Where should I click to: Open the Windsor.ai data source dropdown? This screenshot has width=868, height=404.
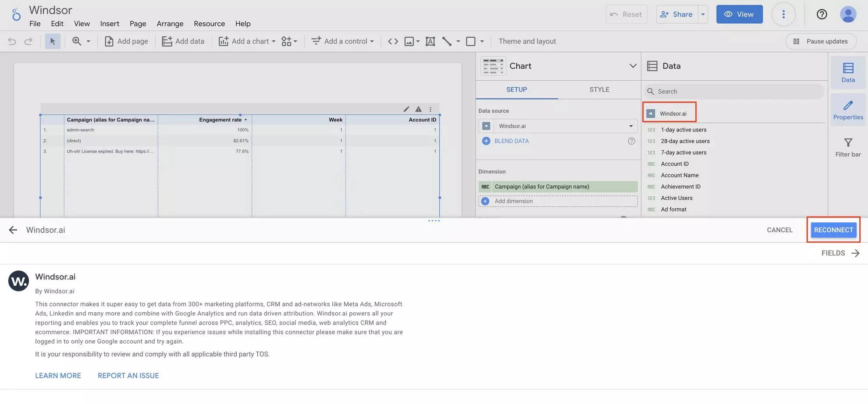558,126
